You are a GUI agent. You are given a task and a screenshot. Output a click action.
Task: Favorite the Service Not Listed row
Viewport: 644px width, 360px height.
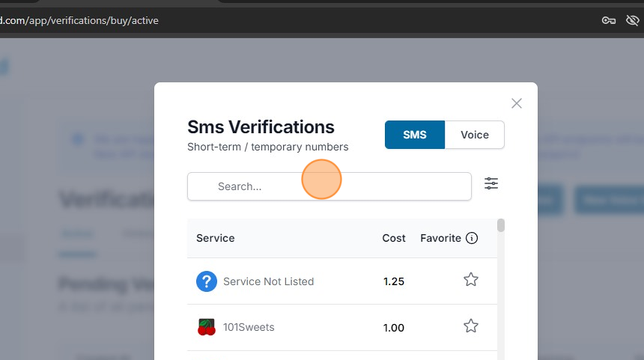click(470, 280)
